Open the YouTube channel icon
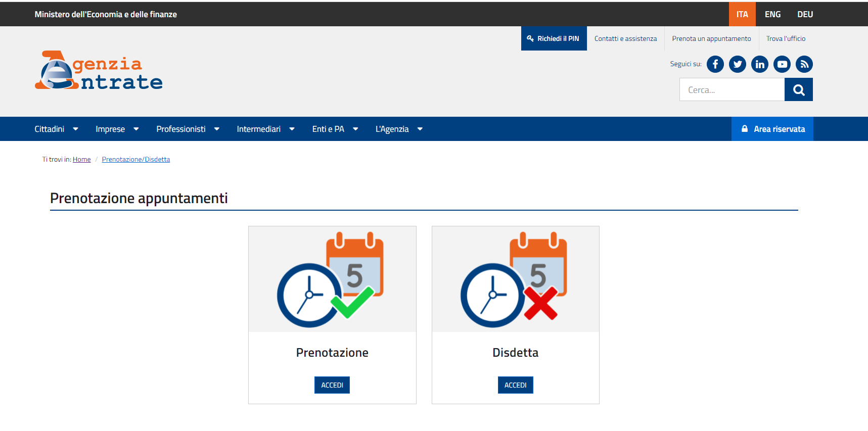The width and height of the screenshot is (868, 431). pos(782,64)
